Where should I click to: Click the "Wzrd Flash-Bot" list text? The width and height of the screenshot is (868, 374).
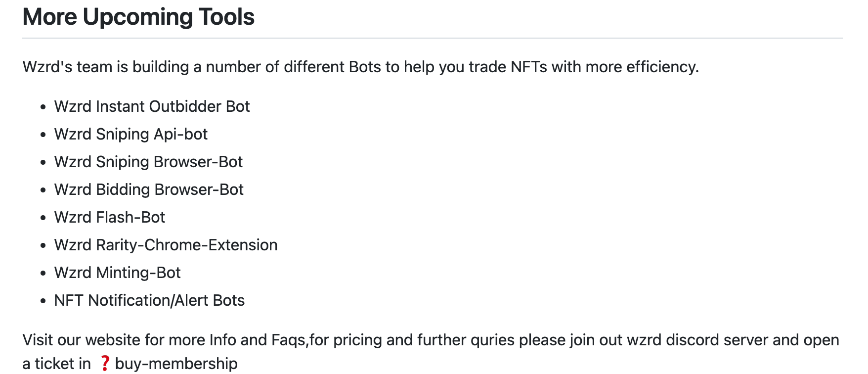[109, 217]
